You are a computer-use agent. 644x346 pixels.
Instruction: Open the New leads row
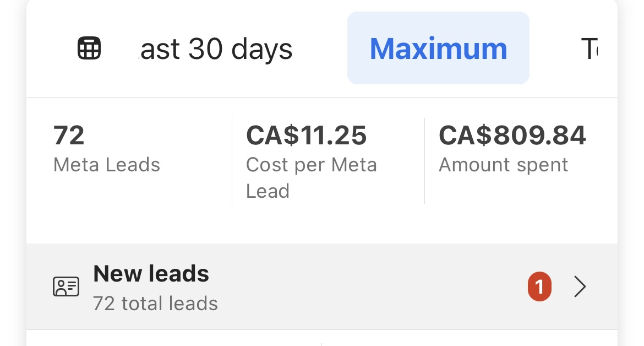(330, 287)
